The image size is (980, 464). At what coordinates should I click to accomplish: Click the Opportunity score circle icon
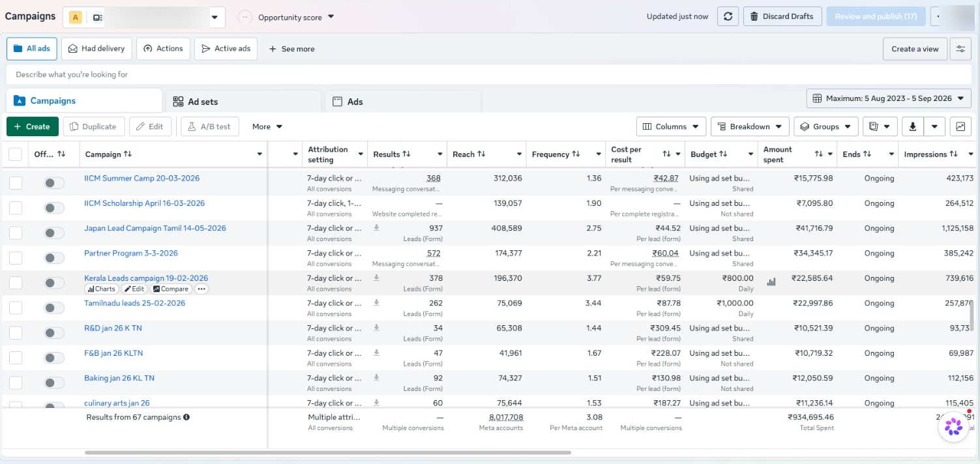[x=245, y=17]
